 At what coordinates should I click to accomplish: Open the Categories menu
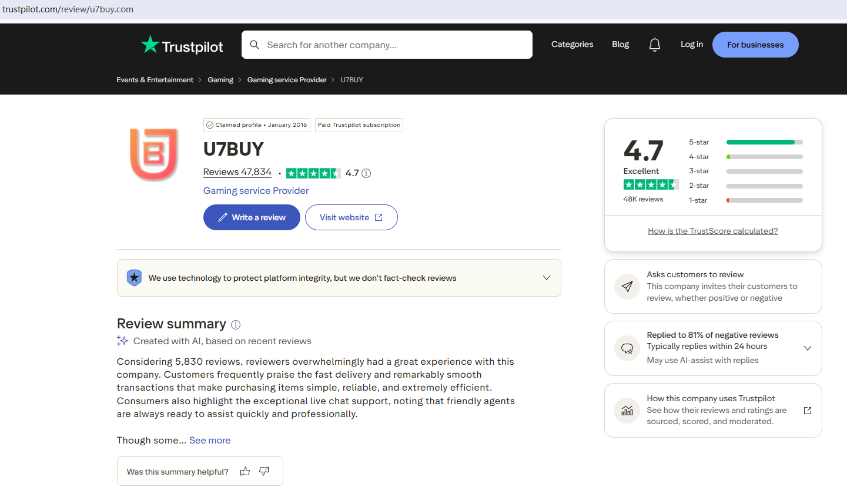tap(572, 45)
